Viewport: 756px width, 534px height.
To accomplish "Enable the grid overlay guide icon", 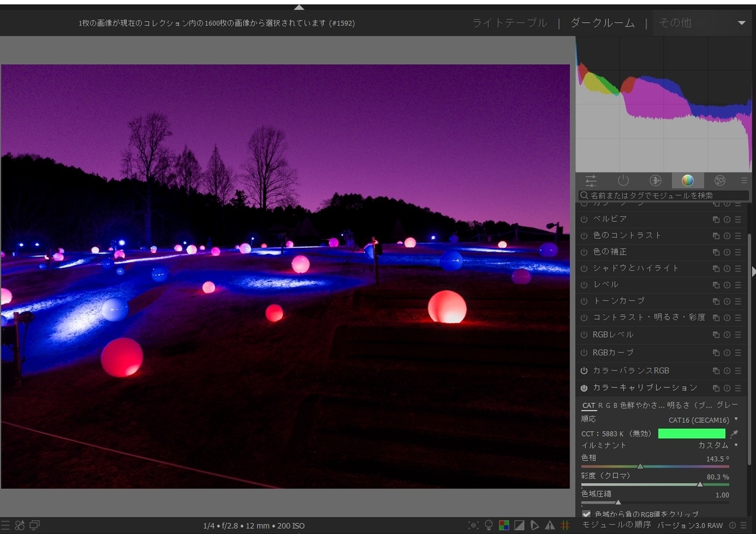I will click(565, 525).
